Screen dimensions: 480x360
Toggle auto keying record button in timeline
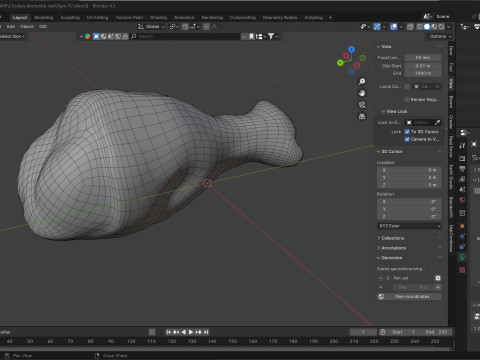tap(152, 332)
